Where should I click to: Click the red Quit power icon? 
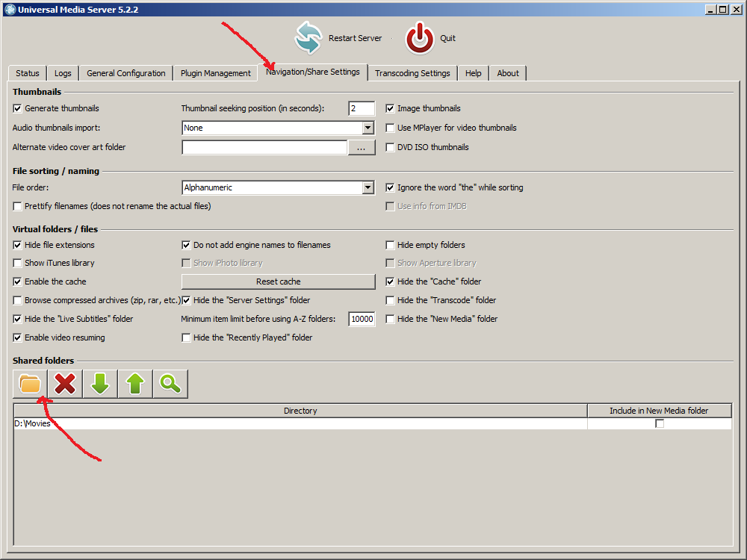pos(420,38)
